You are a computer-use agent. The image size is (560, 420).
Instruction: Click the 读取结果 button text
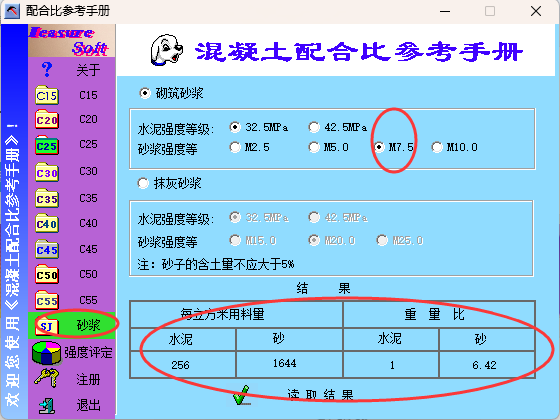pyautogui.click(x=321, y=395)
